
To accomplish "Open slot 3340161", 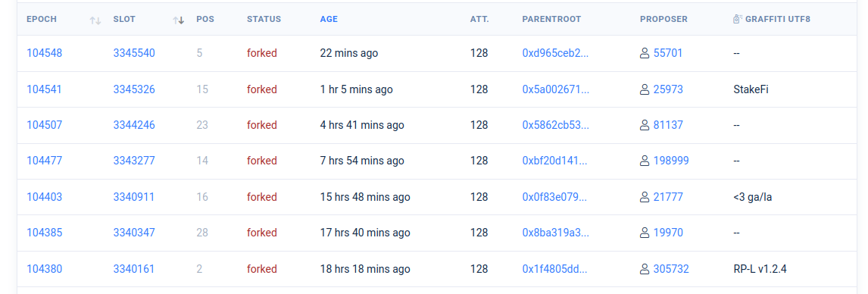I will pos(134,269).
